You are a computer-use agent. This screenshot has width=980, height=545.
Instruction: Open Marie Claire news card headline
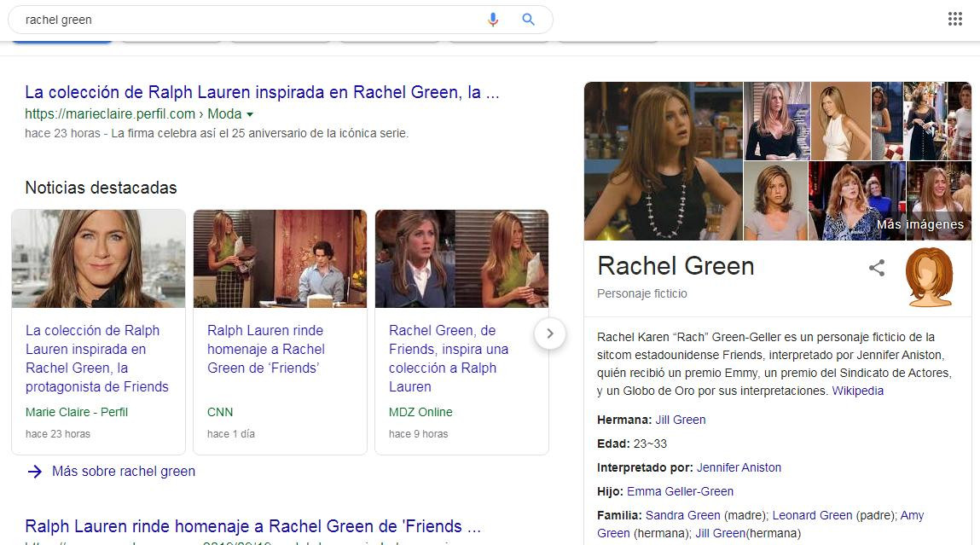(x=97, y=358)
